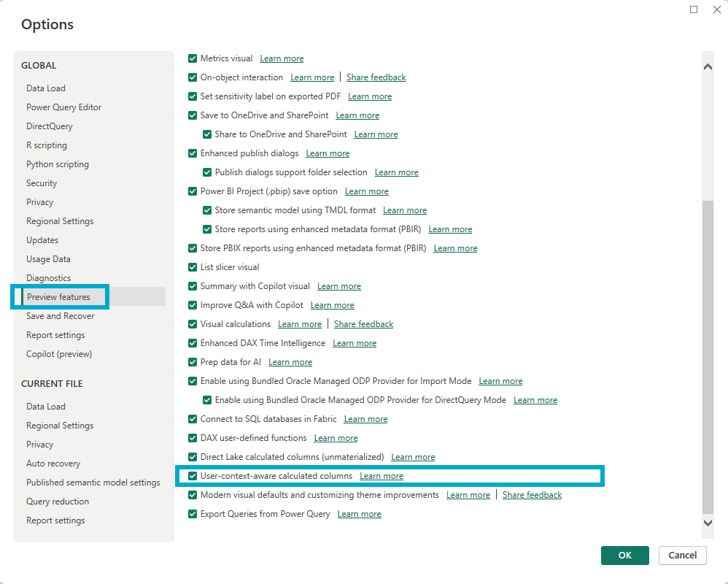Image resolution: width=728 pixels, height=584 pixels.
Task: Open Query reduction settings
Action: [x=58, y=502]
